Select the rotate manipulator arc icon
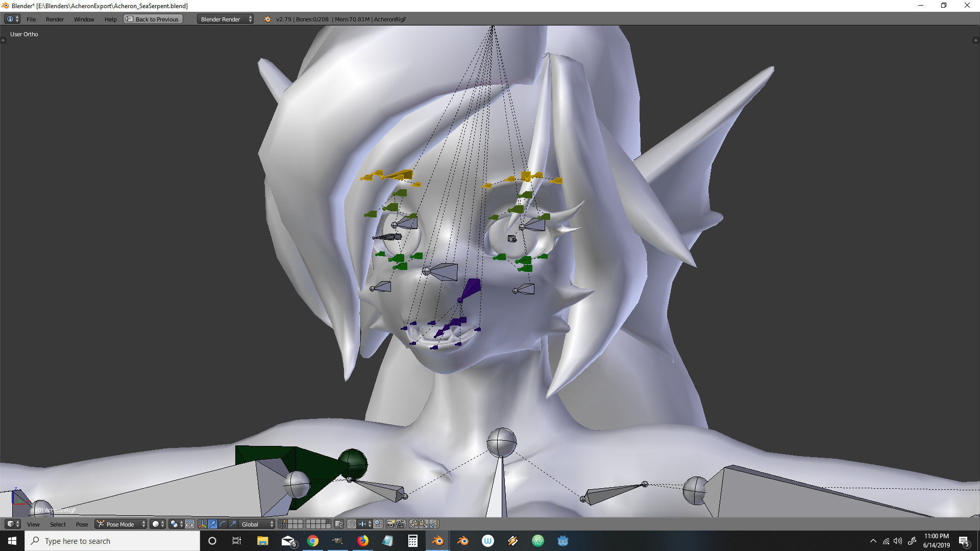This screenshot has height=551, width=980. (x=223, y=524)
